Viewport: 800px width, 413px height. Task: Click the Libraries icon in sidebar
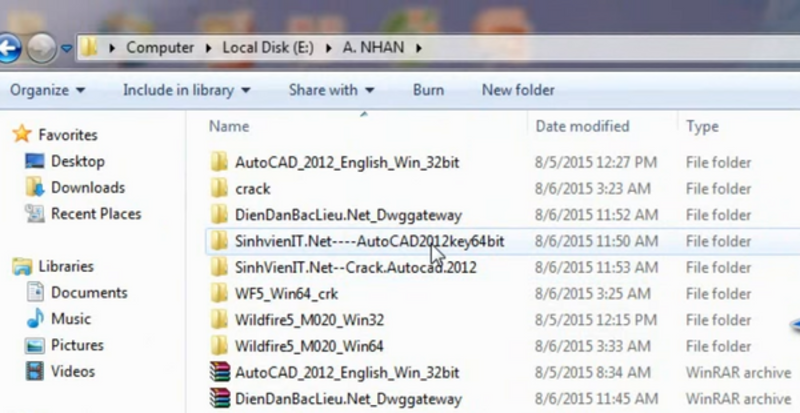click(x=22, y=266)
